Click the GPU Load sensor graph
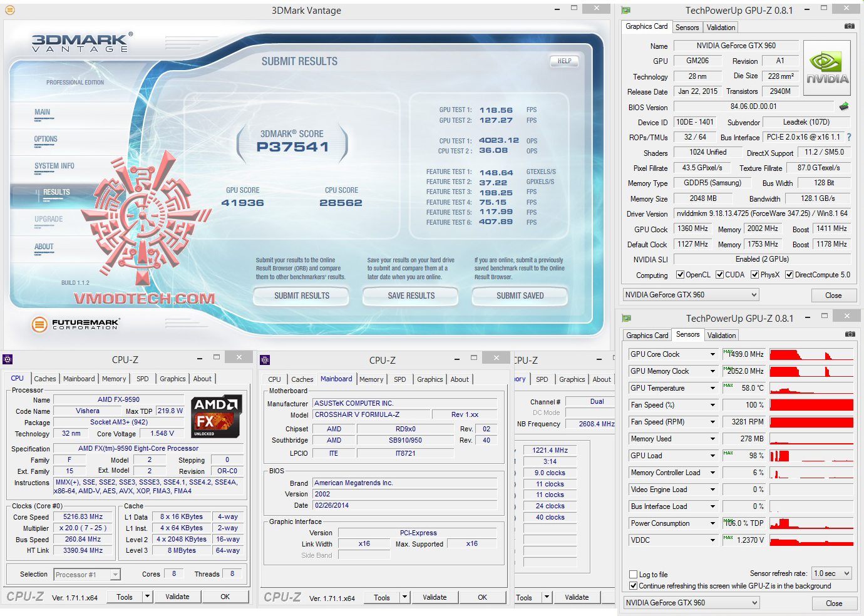 coord(811,456)
